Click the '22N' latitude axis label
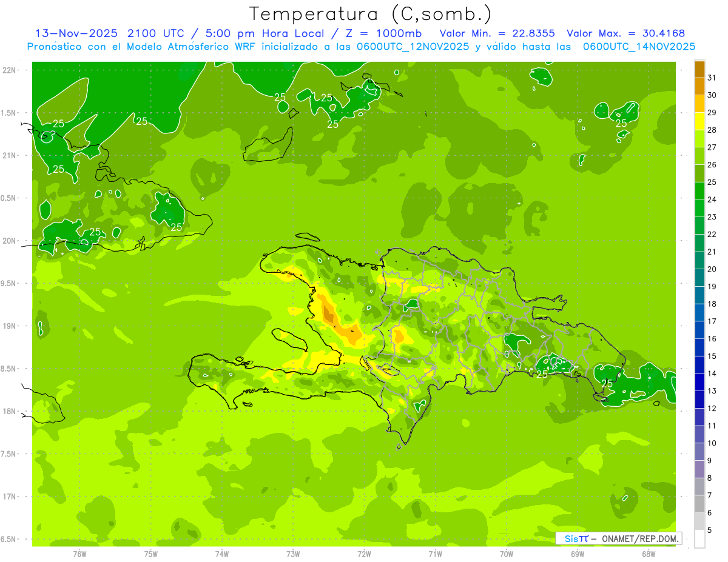The image size is (728, 562). pos(9,70)
